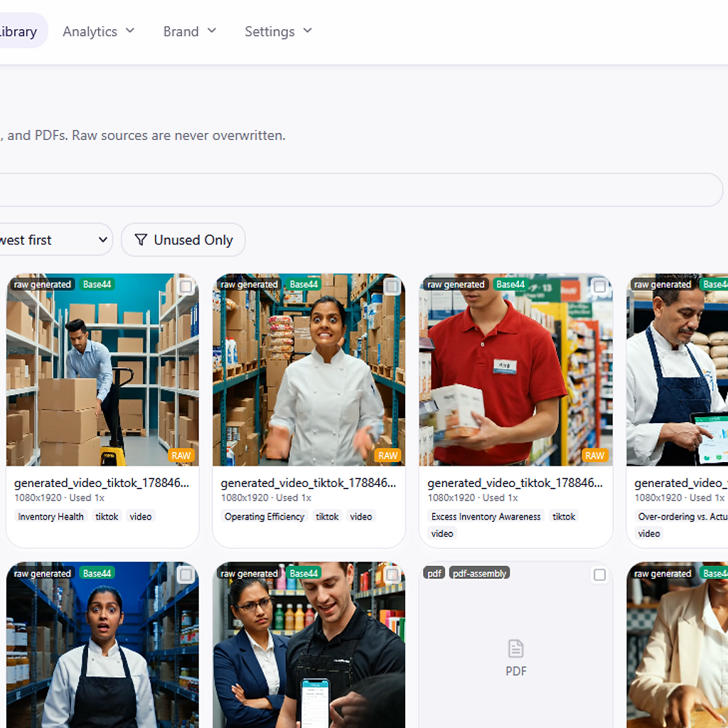Image resolution: width=728 pixels, height=728 pixels.
Task: Click '1080x1920 · Used 1x' on Inventory Health card
Action: pyautogui.click(x=60, y=498)
